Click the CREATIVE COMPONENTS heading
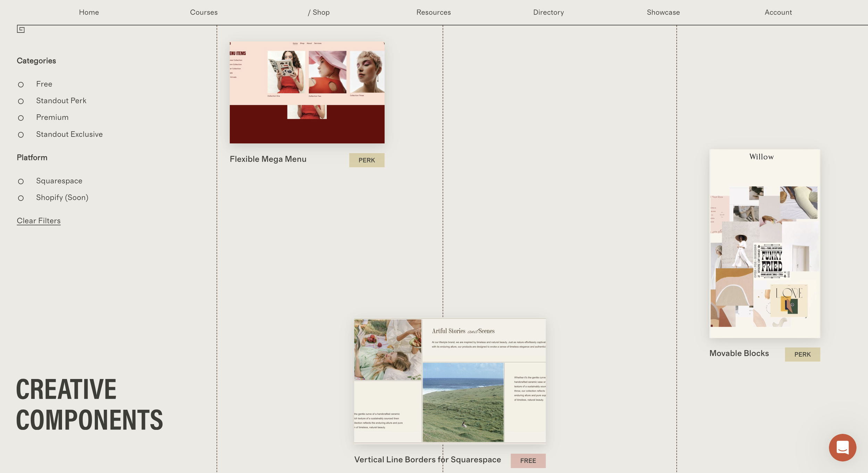The image size is (868, 473). [x=90, y=404]
